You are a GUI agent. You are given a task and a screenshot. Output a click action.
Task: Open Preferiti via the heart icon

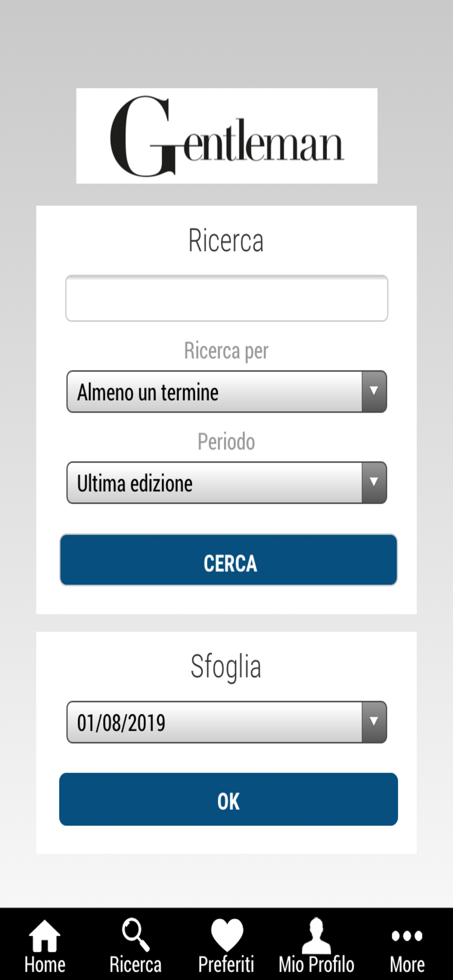227,934
